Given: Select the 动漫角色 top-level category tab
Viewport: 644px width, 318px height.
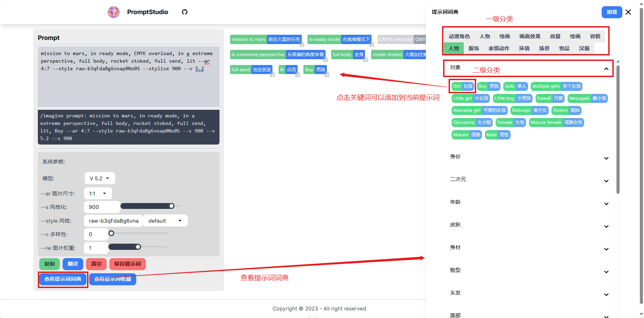Looking at the screenshot, I should click(459, 36).
